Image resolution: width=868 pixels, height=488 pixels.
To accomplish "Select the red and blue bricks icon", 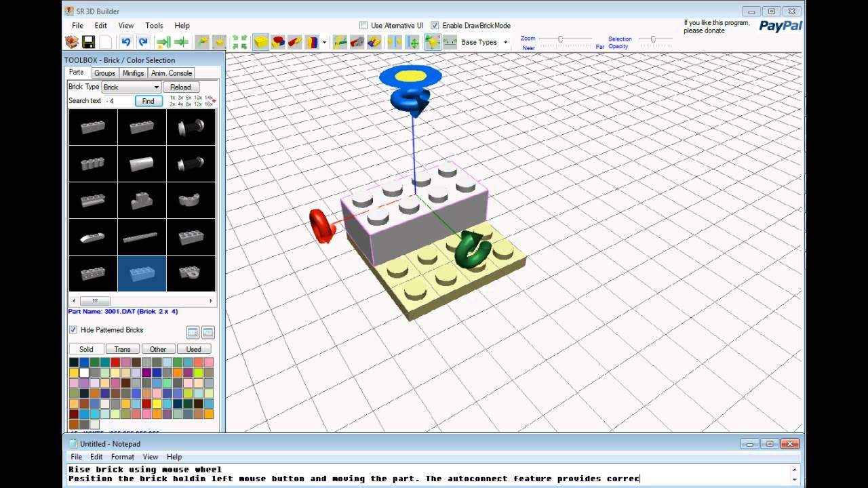I will point(277,42).
